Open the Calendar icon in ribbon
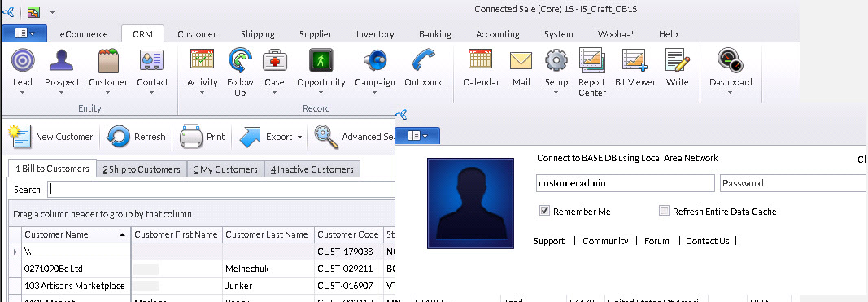 pos(481,59)
